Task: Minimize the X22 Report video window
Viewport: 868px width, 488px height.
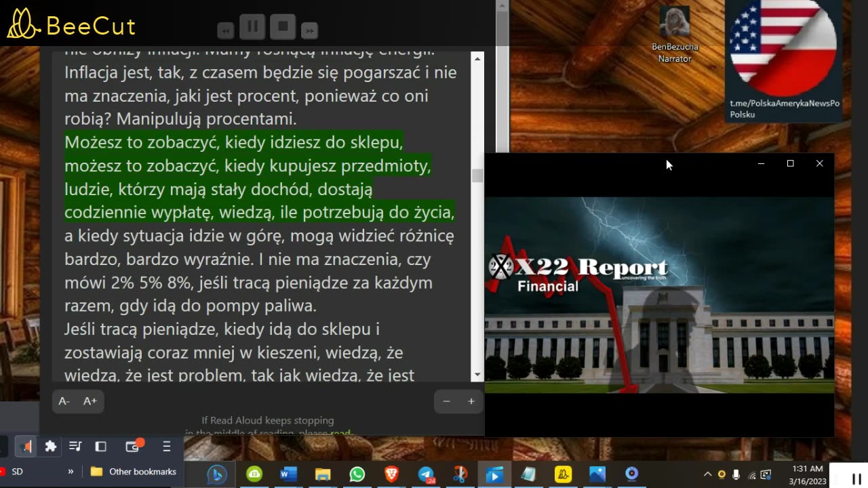Action: tap(761, 163)
